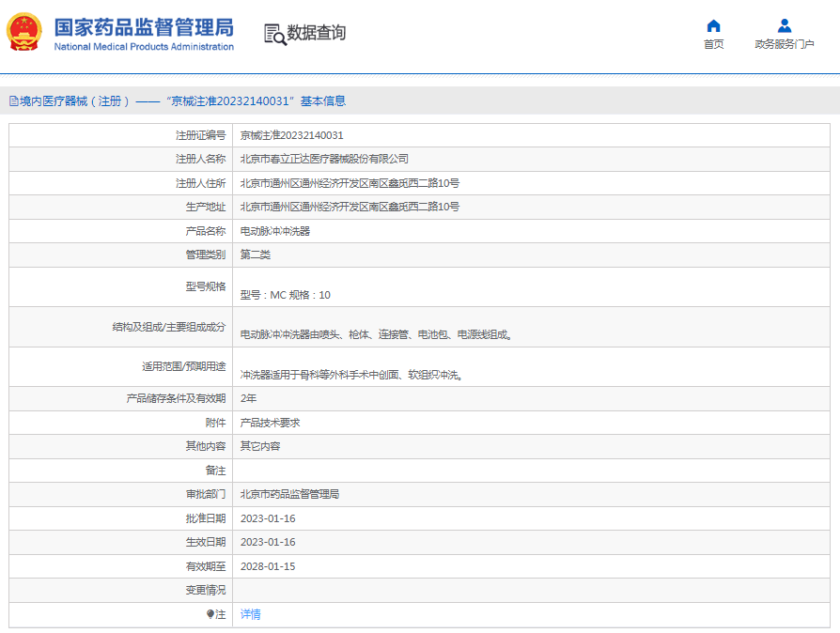Click the 管理类别 label
The image size is (840, 633).
(206, 255)
